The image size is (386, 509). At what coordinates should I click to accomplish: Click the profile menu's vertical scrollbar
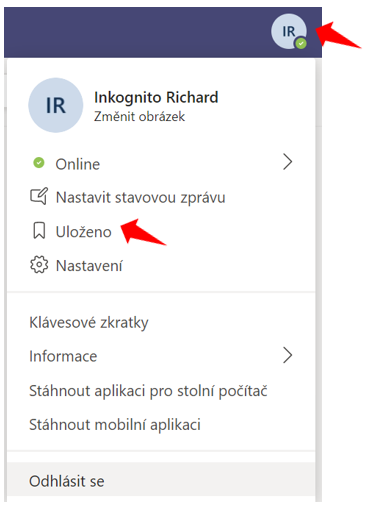[x=318, y=280]
